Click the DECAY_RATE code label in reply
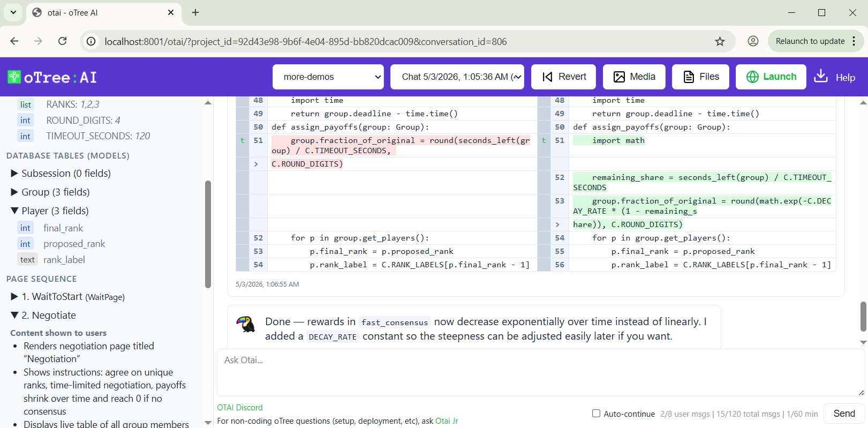868x428 pixels. click(333, 337)
